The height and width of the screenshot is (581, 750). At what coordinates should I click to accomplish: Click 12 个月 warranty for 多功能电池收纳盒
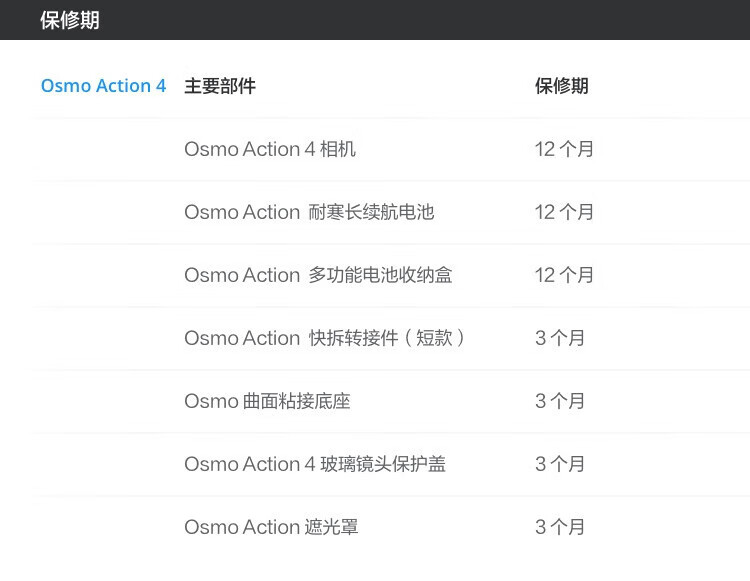pos(564,275)
